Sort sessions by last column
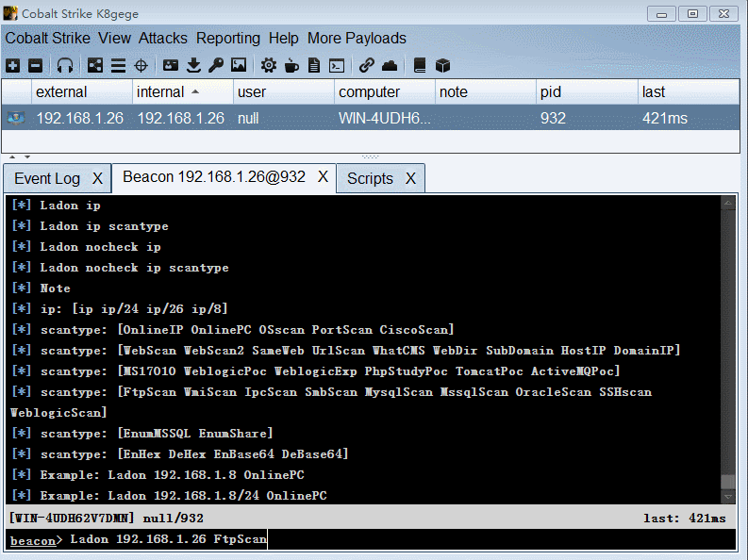The height and width of the screenshot is (560, 748). [x=689, y=92]
